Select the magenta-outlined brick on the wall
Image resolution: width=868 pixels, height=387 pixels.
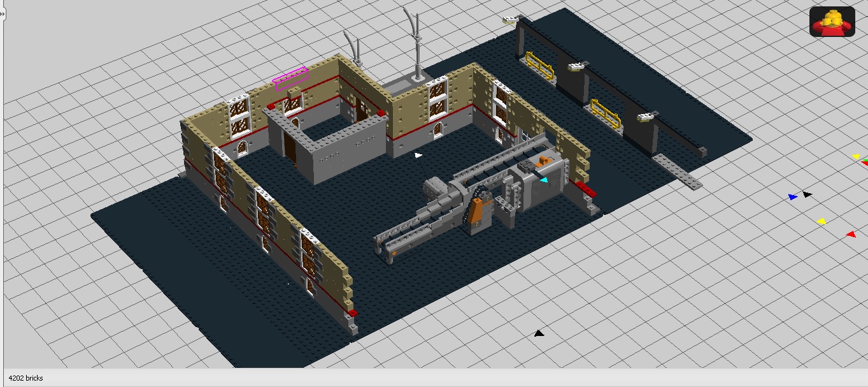[290, 78]
